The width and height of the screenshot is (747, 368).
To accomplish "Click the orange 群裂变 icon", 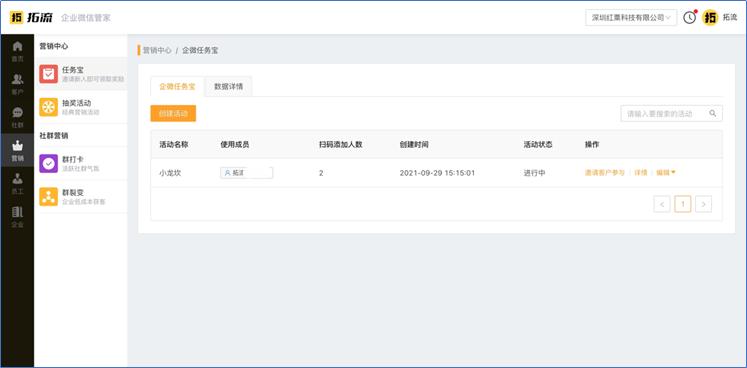I will click(49, 197).
